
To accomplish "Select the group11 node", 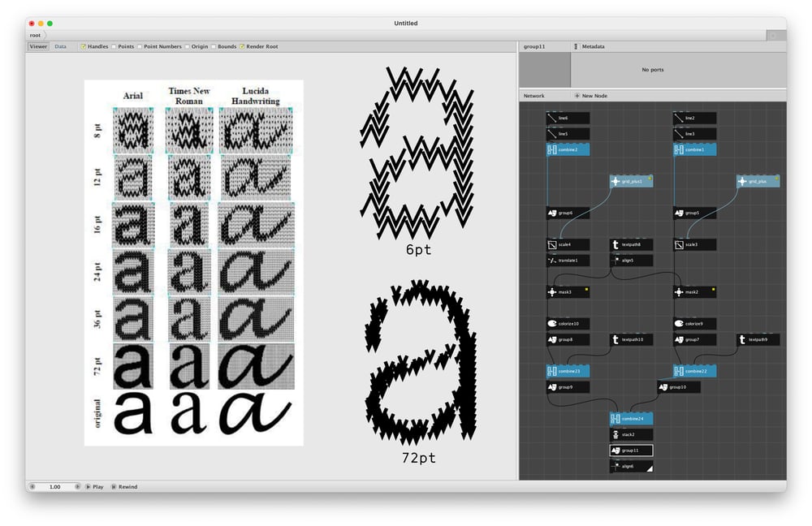I will click(631, 451).
